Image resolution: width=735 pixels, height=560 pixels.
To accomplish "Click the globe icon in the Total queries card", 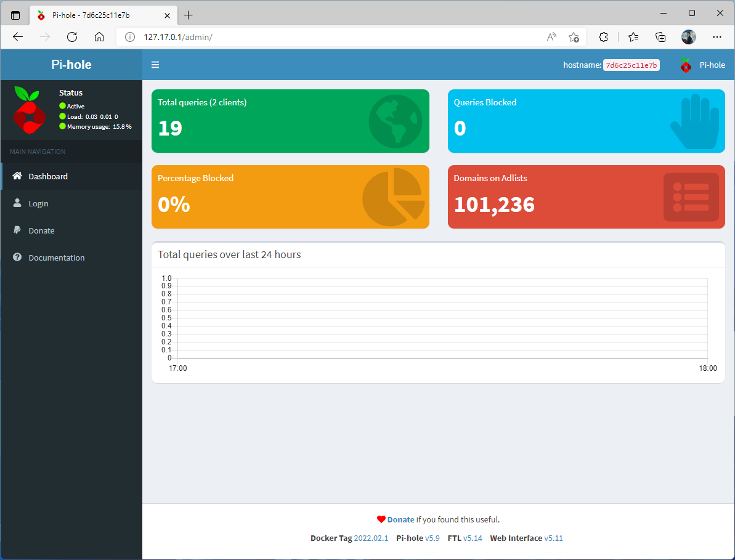I will point(396,121).
